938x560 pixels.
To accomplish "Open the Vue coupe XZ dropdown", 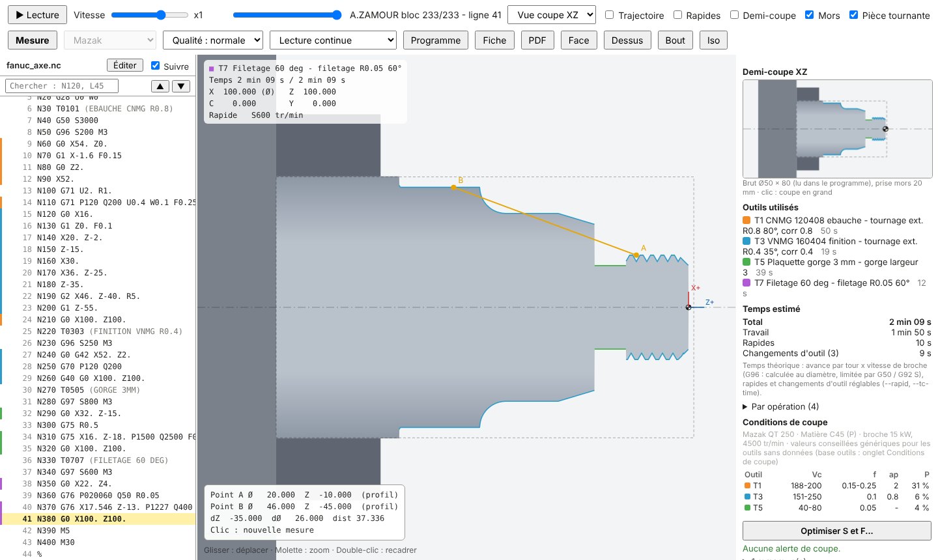I will click(x=552, y=15).
